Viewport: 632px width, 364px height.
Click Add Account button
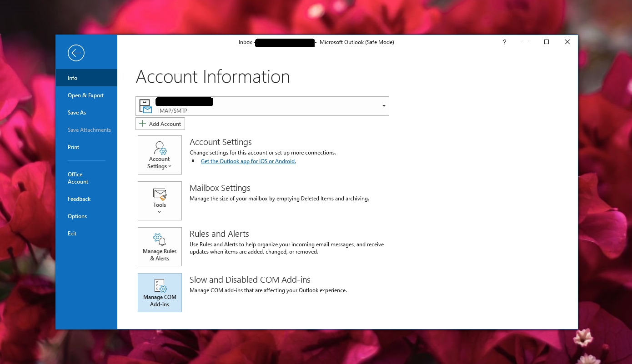coord(160,124)
